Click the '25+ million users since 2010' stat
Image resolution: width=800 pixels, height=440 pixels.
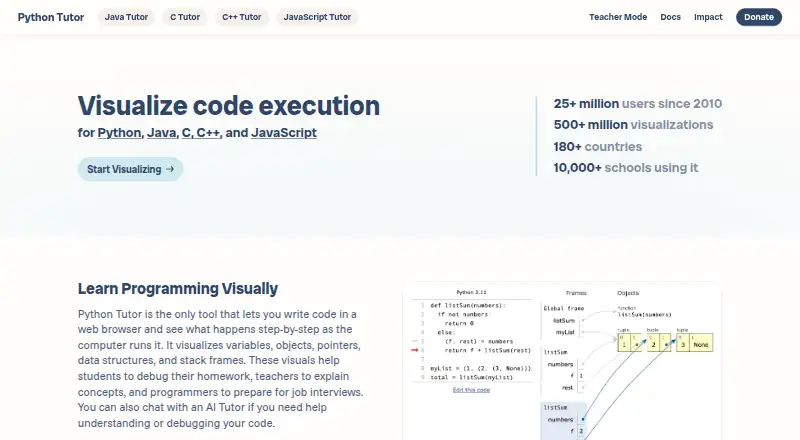pyautogui.click(x=638, y=104)
